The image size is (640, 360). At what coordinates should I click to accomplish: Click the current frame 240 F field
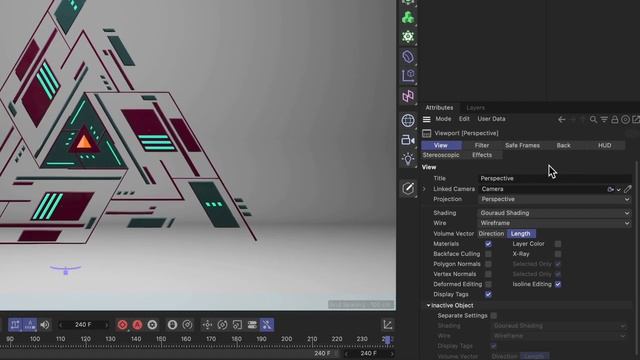click(83, 325)
